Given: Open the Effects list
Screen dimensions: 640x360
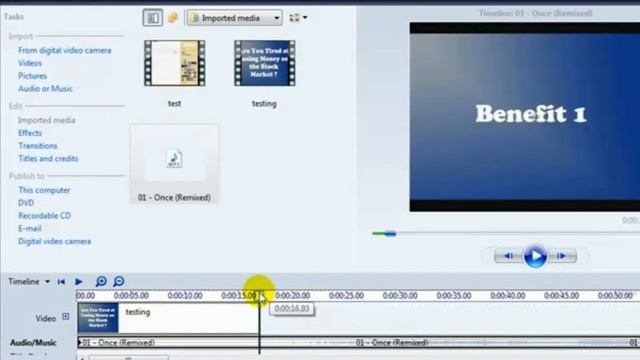Looking at the screenshot, I should point(30,133).
